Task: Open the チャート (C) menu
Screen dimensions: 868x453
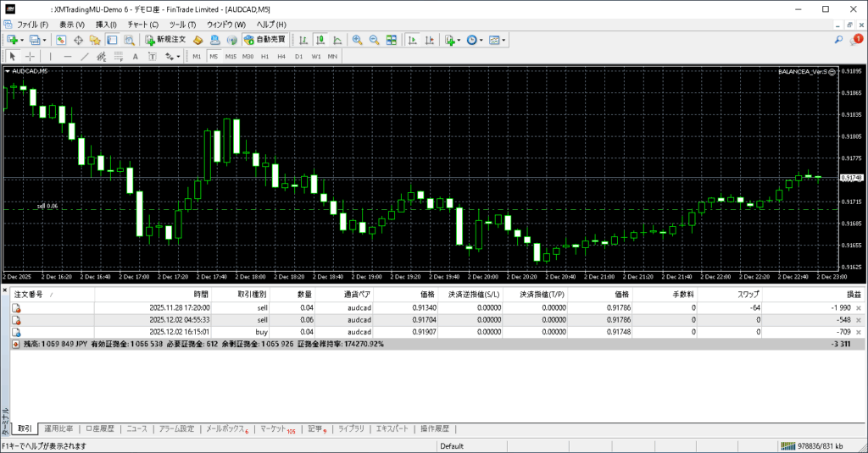Action: click(x=142, y=25)
